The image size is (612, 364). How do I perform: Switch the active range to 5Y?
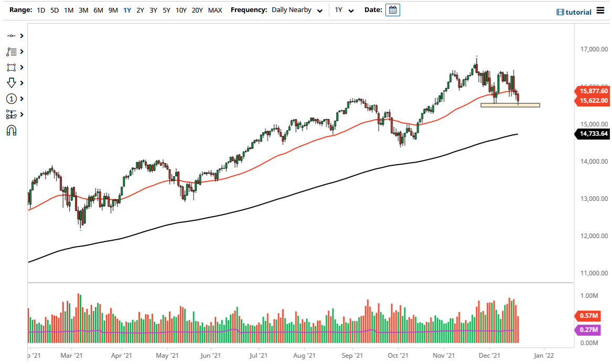tap(166, 10)
